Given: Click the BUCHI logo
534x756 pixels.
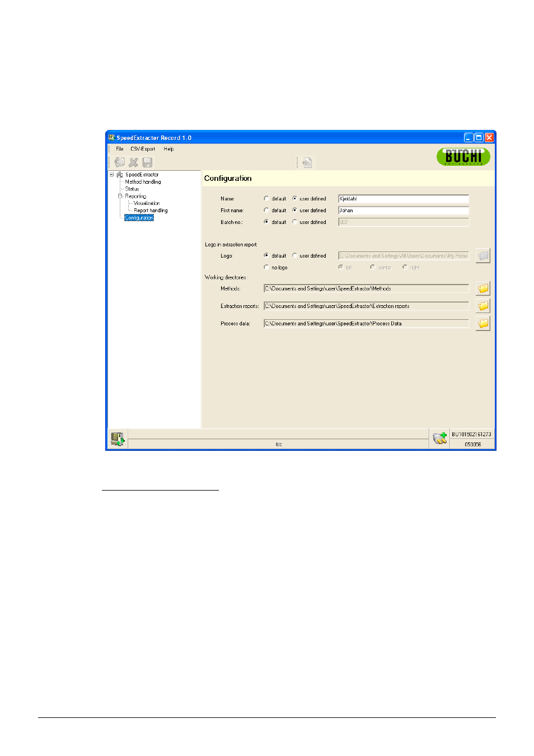Looking at the screenshot, I should point(463,157).
